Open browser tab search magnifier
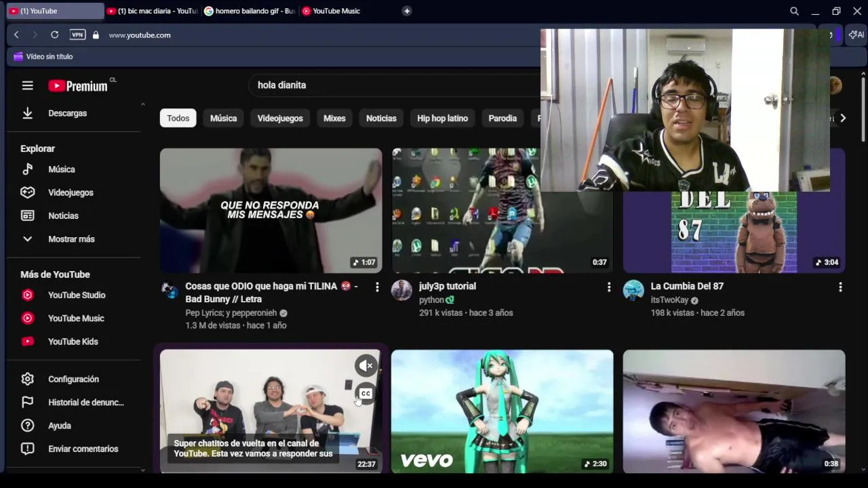 [794, 11]
